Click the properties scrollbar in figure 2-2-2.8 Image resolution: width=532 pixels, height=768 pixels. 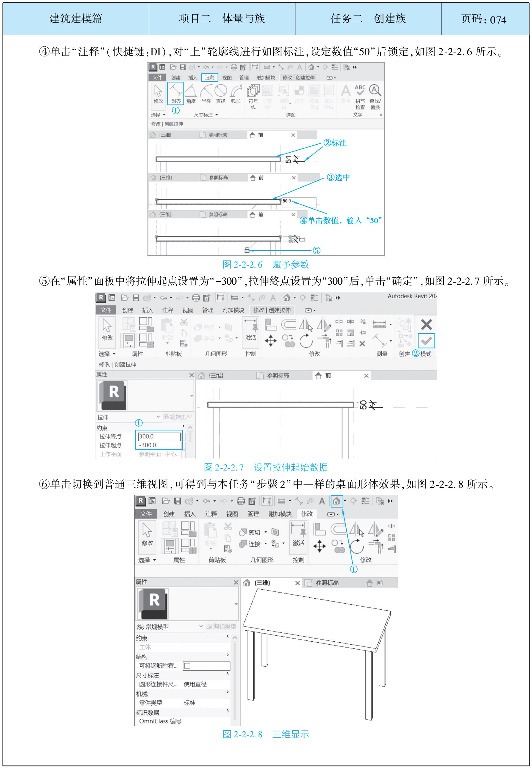point(235,680)
